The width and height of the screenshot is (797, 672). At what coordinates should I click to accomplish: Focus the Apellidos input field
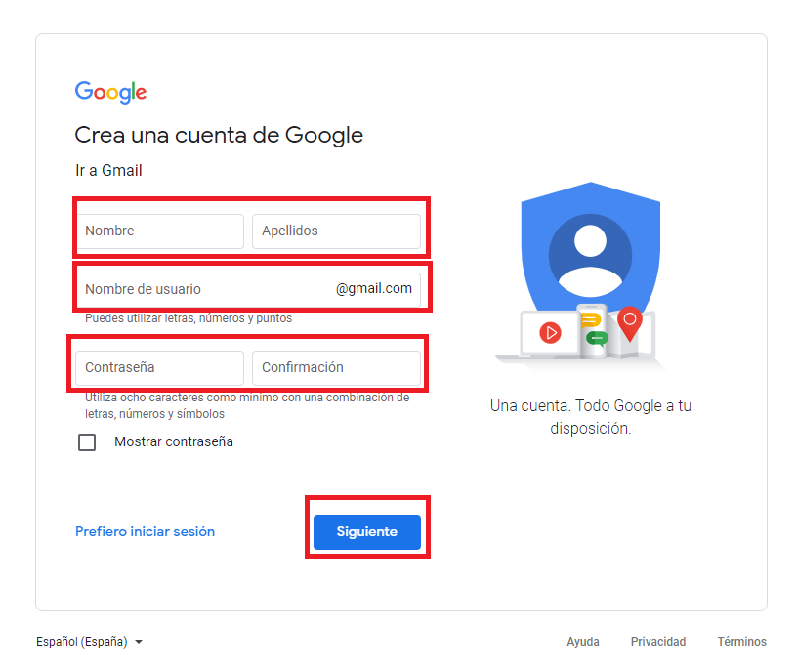pos(337,231)
